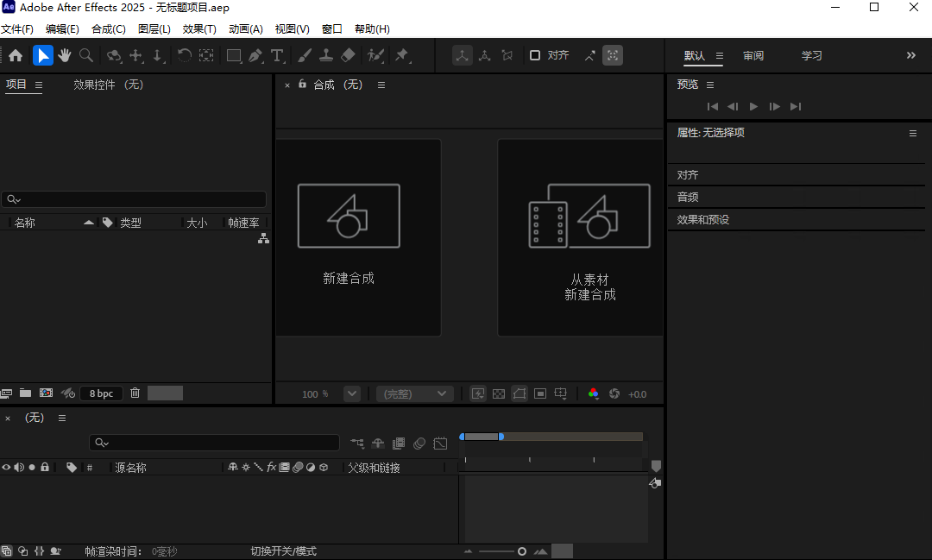This screenshot has height=560, width=932.
Task: Select the Clone Stamp tool
Action: pyautogui.click(x=325, y=55)
